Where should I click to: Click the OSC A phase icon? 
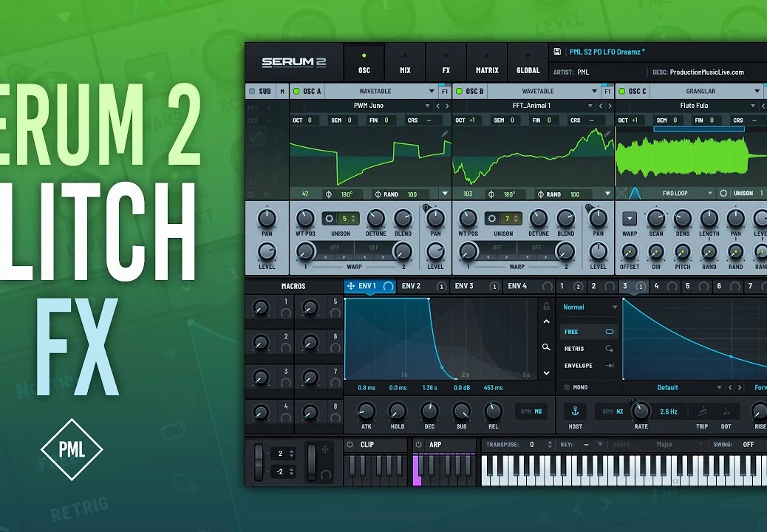click(x=329, y=194)
